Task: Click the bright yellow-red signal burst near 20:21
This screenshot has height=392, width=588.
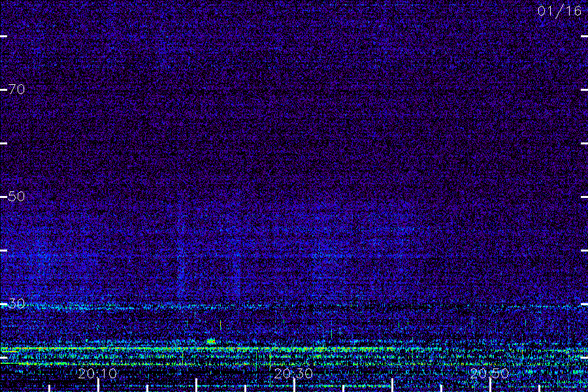Action: coord(211,341)
